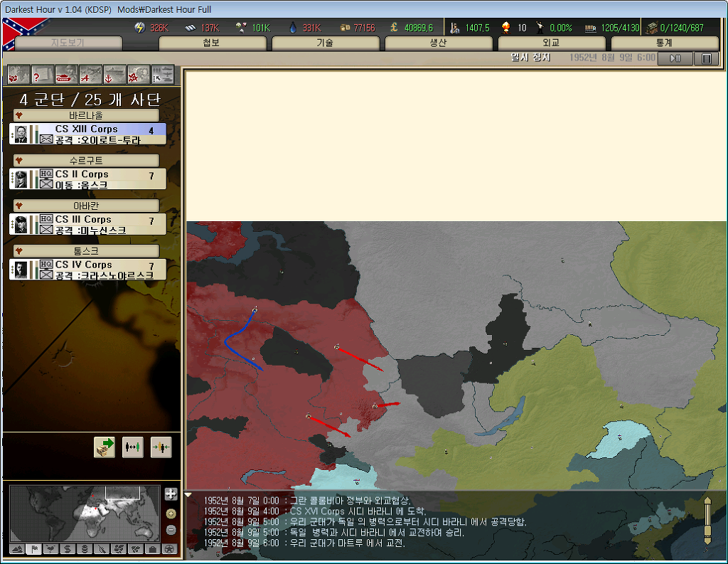Screen dimensions: 728x564
Task: Switch to the area map mode icon
Action: (x=136, y=549)
